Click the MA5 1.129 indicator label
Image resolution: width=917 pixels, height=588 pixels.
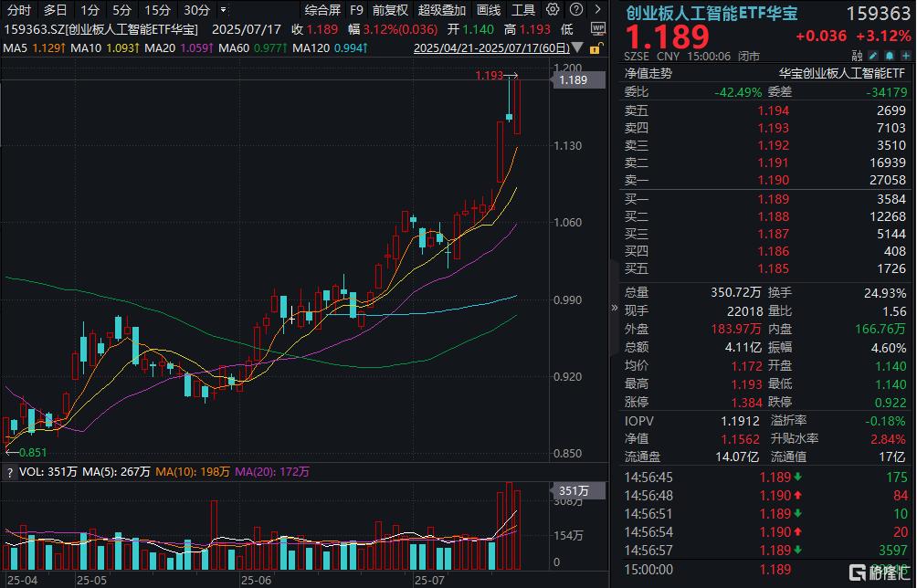point(33,47)
